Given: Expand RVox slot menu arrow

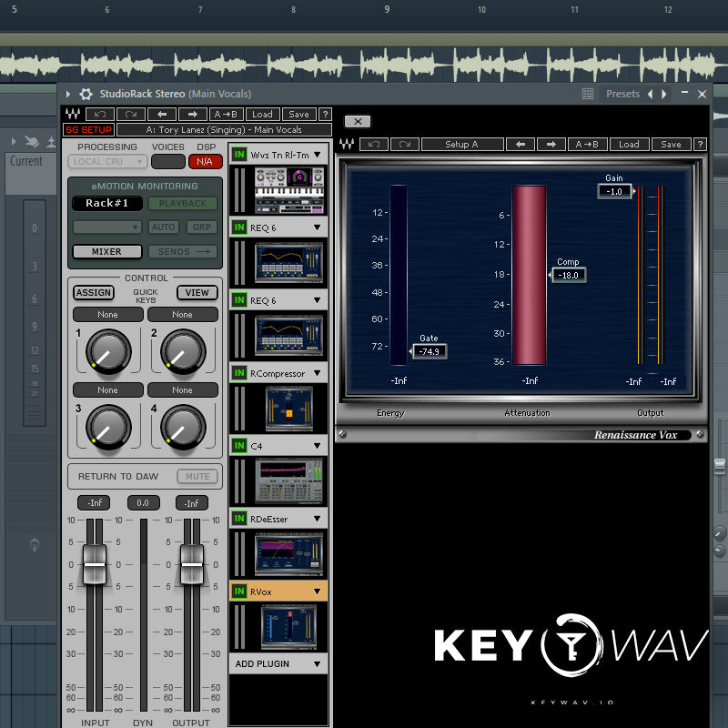Looking at the screenshot, I should point(317,591).
